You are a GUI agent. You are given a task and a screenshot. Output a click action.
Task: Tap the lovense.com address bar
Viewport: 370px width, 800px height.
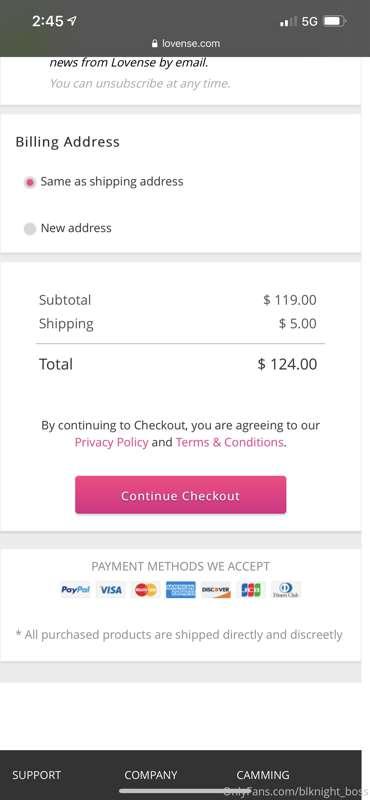coord(186,44)
